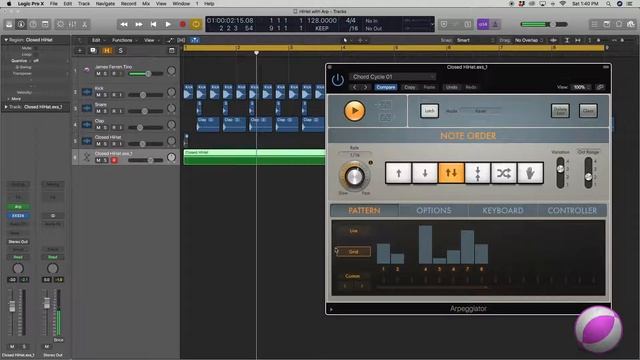The image size is (640, 360).
Task: Open the Loop Browser button
Action: pyautogui.click(x=619, y=24)
